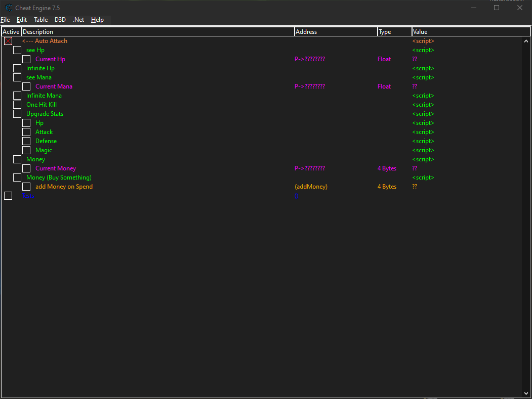
Task: Check the Magic upgrade checkbox
Action: point(26,150)
